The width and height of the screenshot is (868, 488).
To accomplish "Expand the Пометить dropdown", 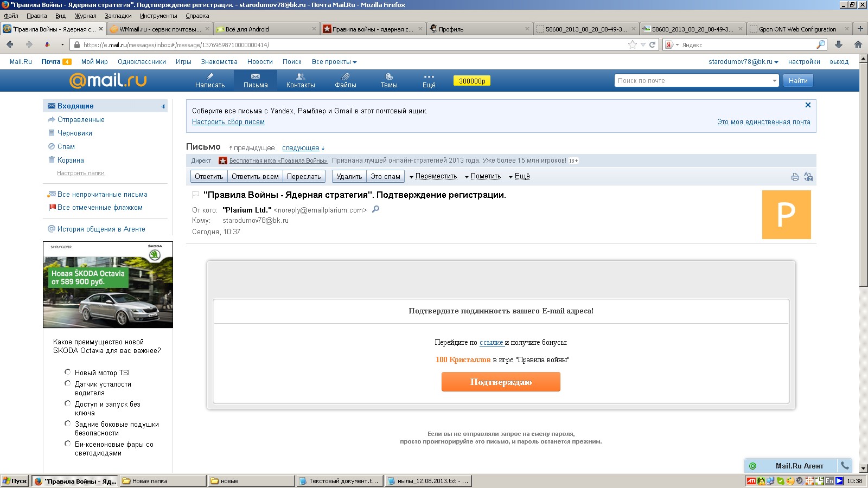I will 483,176.
